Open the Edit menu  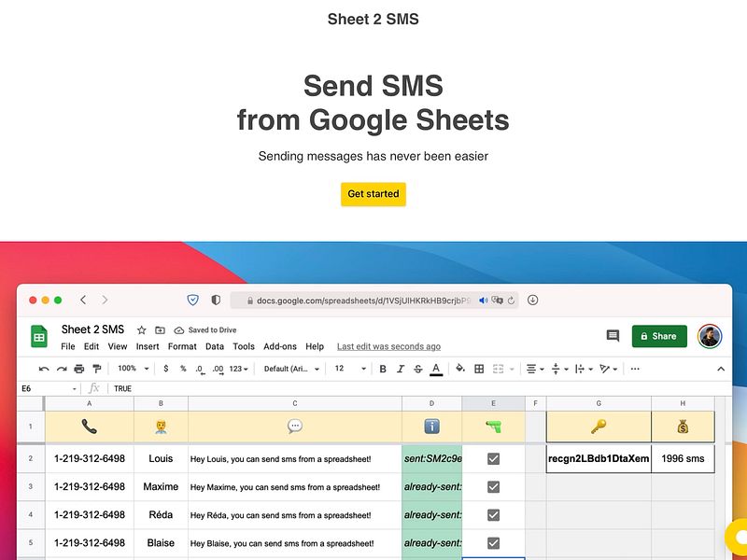pos(92,346)
